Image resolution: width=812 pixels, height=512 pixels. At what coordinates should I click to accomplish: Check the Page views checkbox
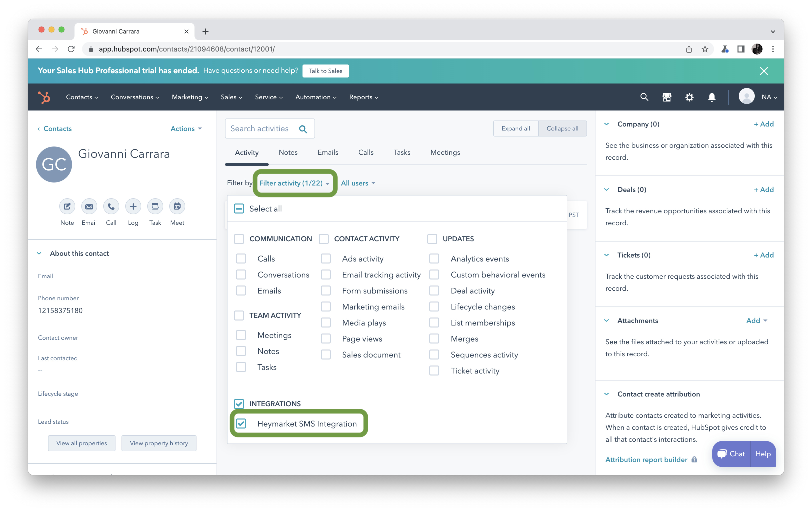[326, 339]
